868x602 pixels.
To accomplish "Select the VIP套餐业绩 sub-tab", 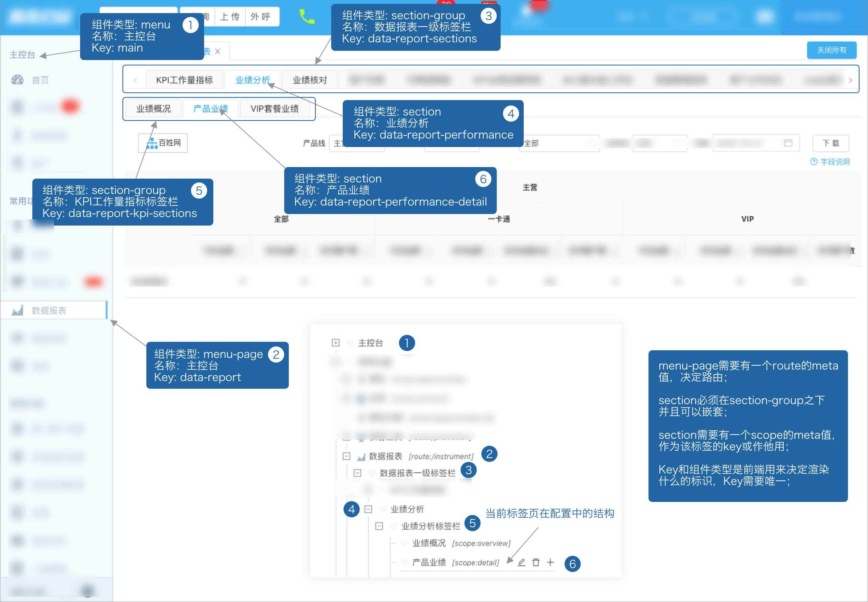I will 275,109.
